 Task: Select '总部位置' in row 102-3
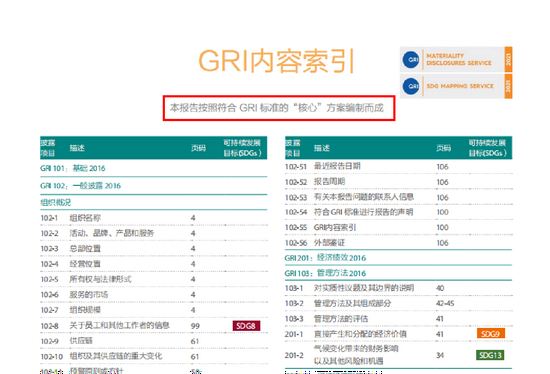coord(85,249)
